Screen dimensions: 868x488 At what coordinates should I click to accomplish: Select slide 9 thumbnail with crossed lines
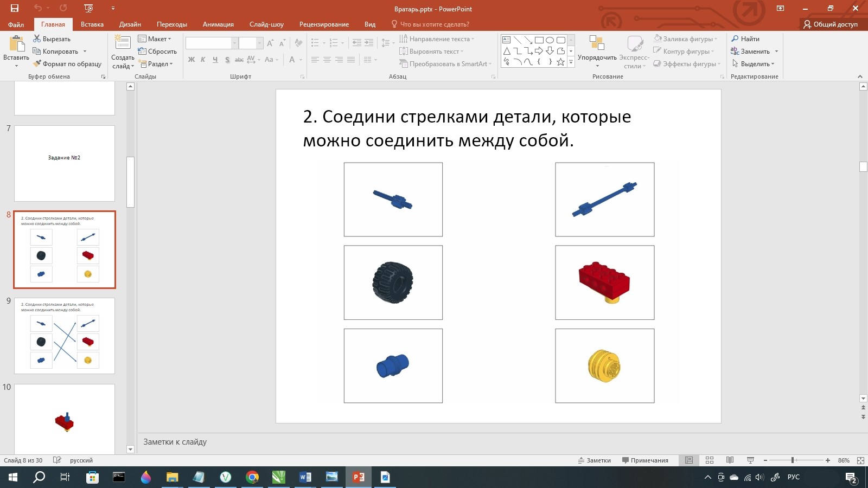[65, 336]
